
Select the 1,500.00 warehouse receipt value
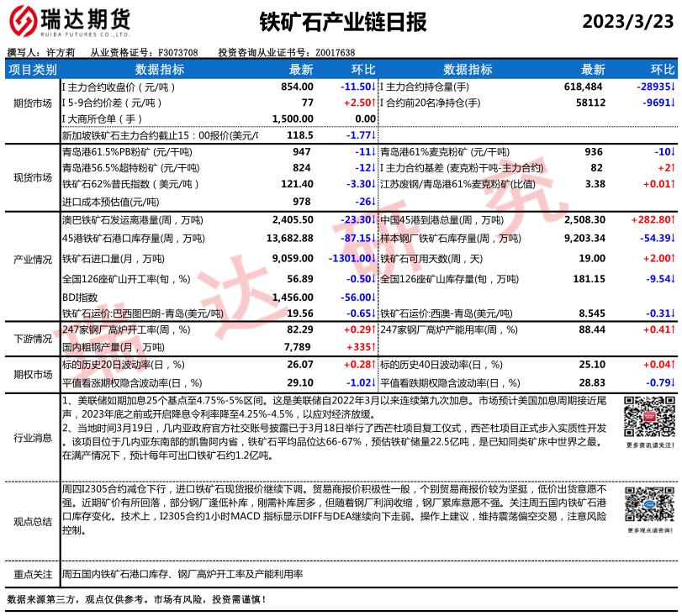293,118
